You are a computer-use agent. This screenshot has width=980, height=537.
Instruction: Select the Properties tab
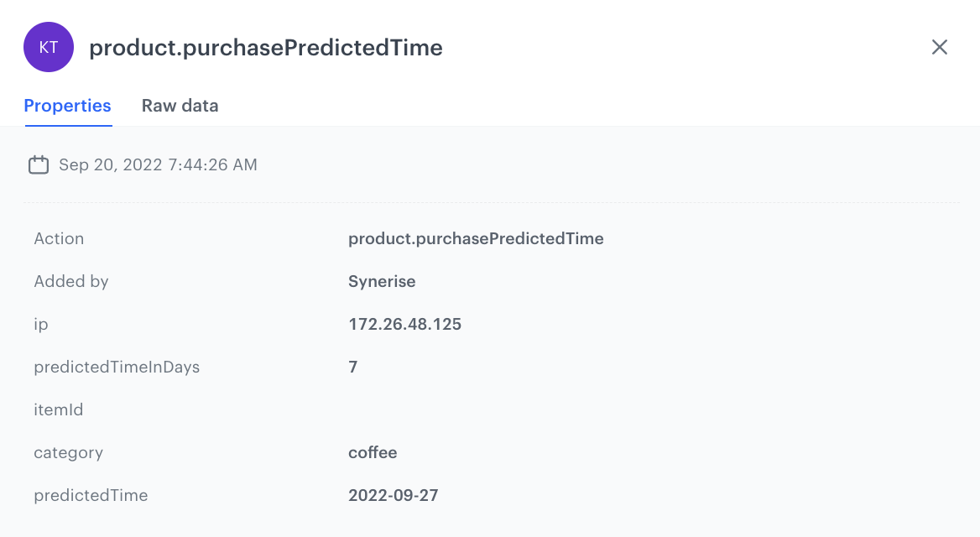click(67, 106)
